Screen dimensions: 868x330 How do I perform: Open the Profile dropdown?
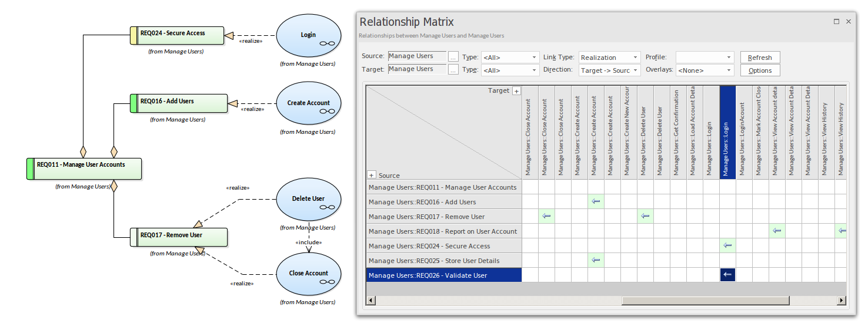[705, 57]
